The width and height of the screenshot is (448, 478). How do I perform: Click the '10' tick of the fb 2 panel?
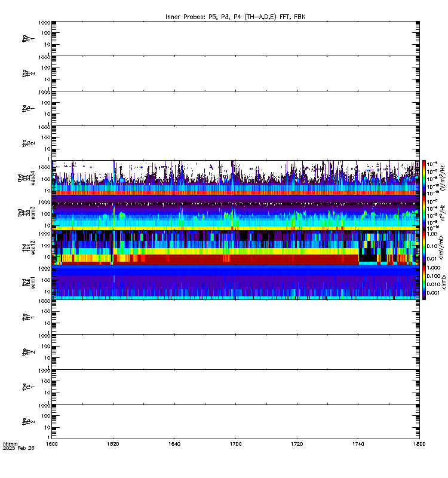pyautogui.click(x=47, y=428)
